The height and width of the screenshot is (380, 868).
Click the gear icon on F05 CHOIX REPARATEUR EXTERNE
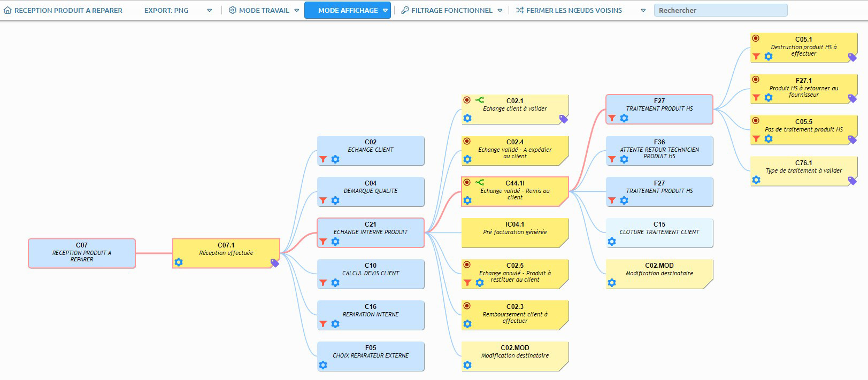pos(323,365)
